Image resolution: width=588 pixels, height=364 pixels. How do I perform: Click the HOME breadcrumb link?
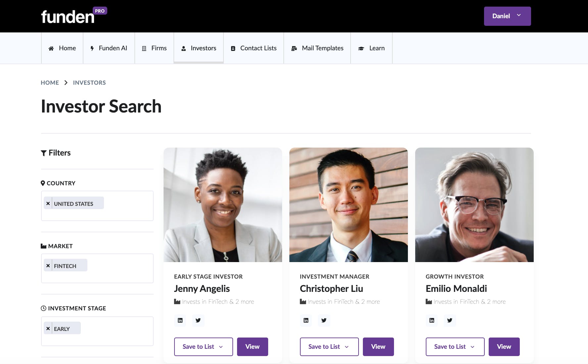click(50, 83)
